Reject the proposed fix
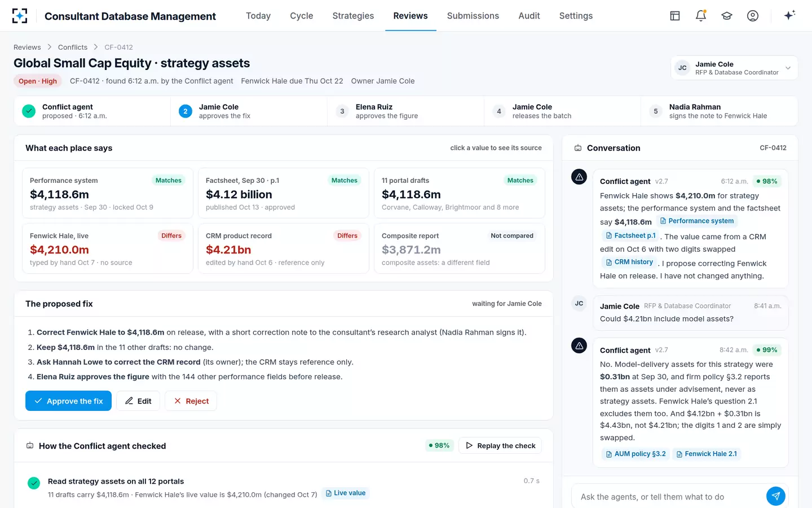Screen dimensions: 812x508 [191, 401]
